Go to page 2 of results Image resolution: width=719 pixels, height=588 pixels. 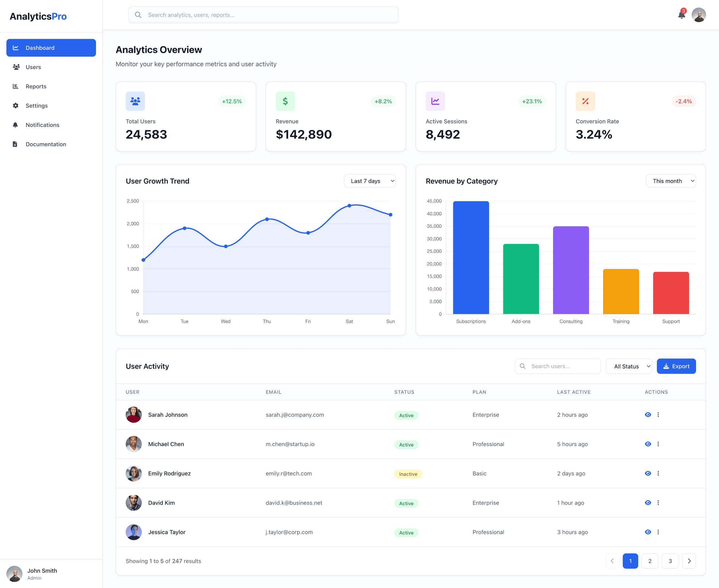point(650,561)
